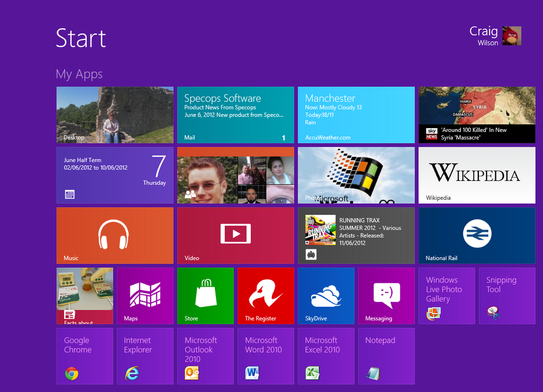543x392 pixels.
Task: Launch the SkyDrive tile
Action: (x=326, y=296)
